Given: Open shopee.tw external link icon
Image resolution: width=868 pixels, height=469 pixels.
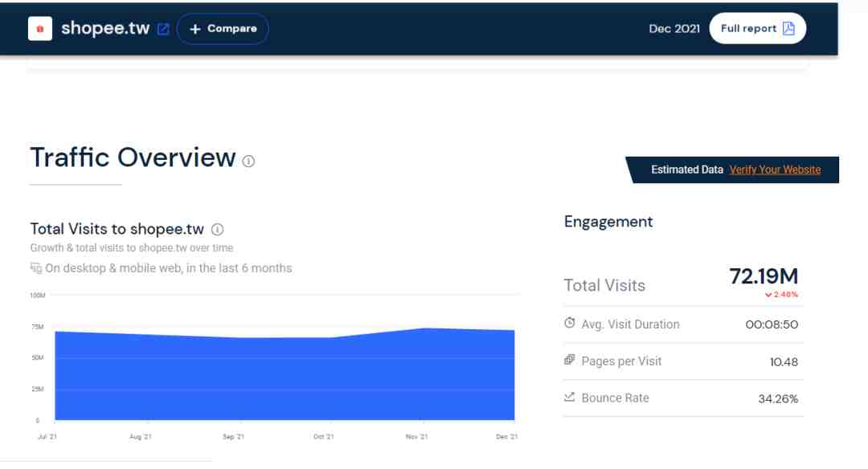Looking at the screenshot, I should click(x=163, y=29).
